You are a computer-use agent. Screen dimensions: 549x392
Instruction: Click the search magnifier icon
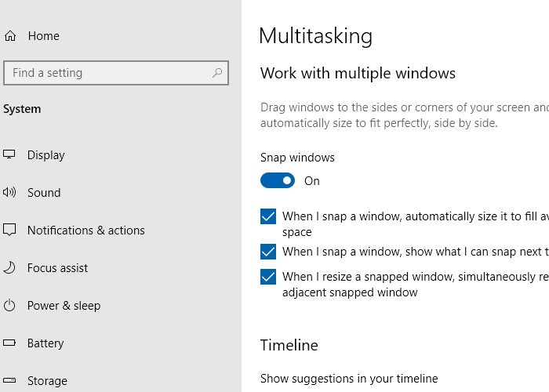(217, 73)
